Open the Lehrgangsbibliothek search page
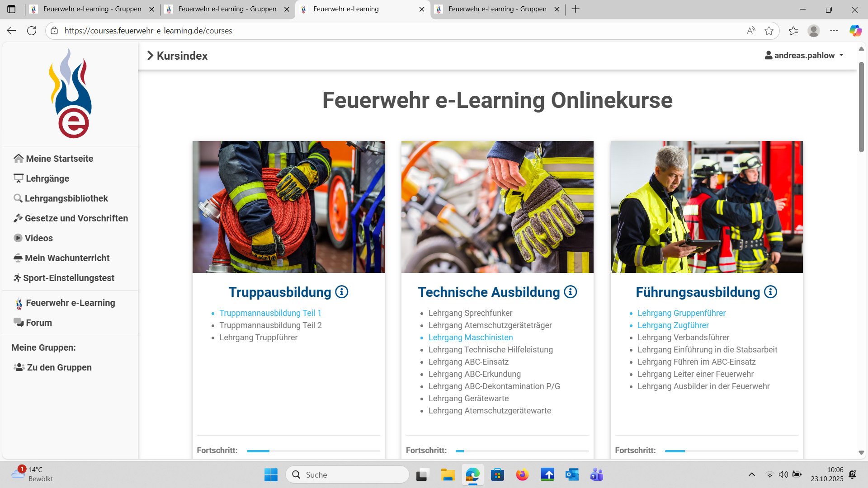The image size is (868, 488). coord(66,198)
